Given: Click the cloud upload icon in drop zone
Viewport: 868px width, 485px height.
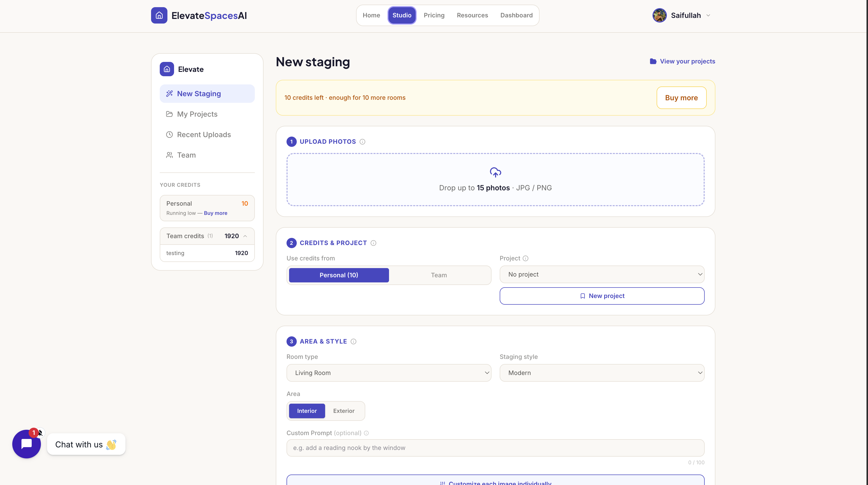Looking at the screenshot, I should coord(495,172).
